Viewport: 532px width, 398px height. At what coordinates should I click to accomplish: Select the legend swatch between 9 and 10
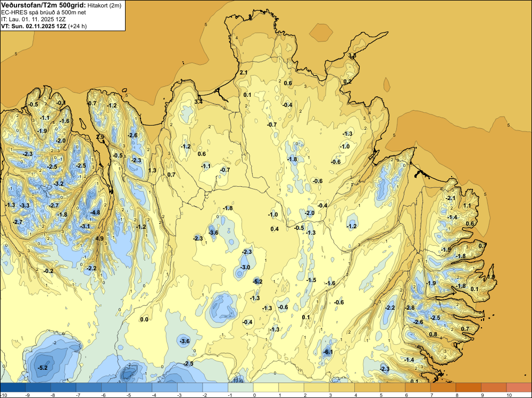[x=494, y=387]
